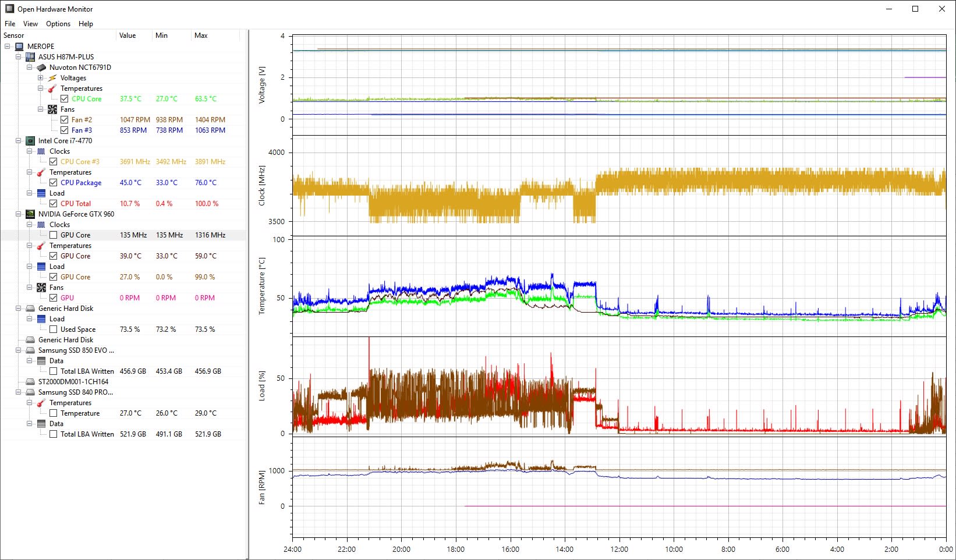The width and height of the screenshot is (956, 560).
Task: Uncheck the Fan #3 checkbox
Action: (x=65, y=130)
